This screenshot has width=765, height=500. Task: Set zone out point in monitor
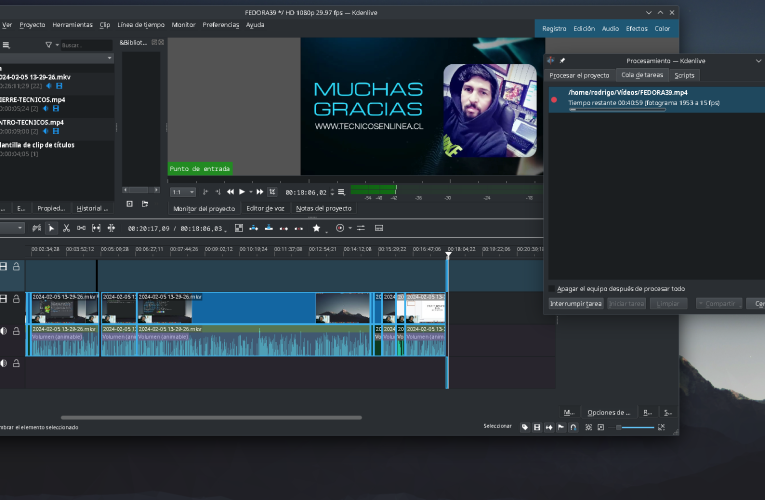point(218,192)
